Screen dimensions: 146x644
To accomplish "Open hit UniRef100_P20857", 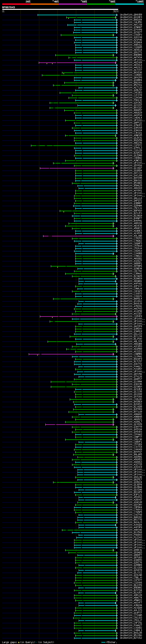I will 131,369.
